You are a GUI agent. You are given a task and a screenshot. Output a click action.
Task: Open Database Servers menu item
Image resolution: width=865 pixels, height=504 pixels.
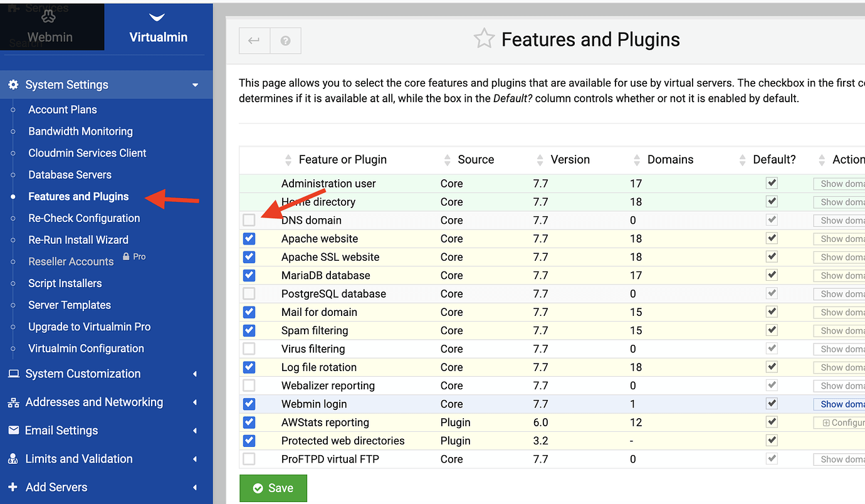tap(70, 175)
